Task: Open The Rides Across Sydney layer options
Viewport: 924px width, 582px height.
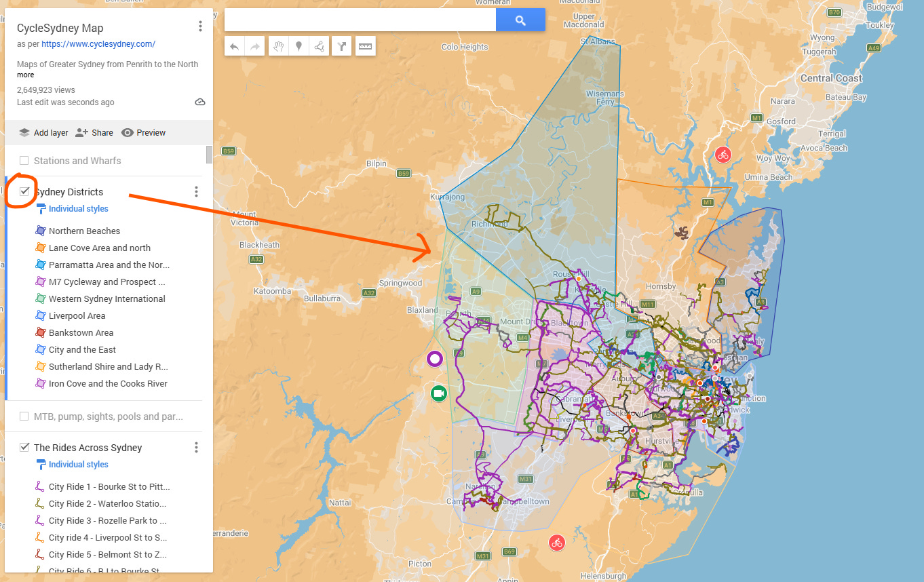Action: [196, 448]
